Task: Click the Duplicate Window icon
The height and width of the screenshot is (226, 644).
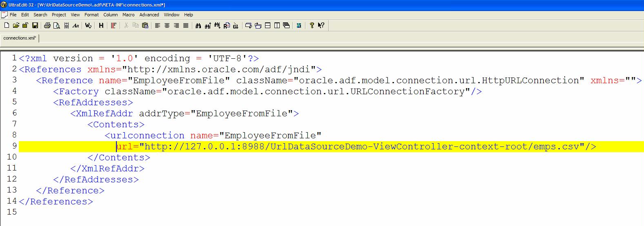Action: pos(248,25)
